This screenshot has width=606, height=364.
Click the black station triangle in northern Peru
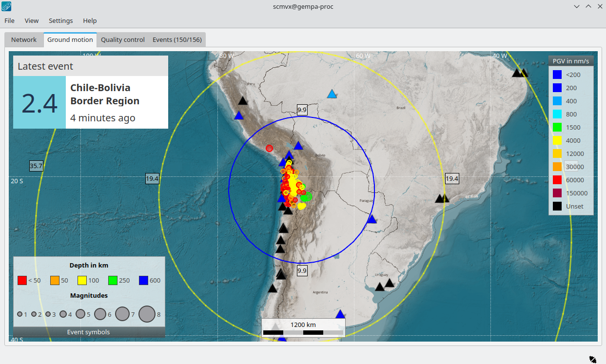point(243,101)
